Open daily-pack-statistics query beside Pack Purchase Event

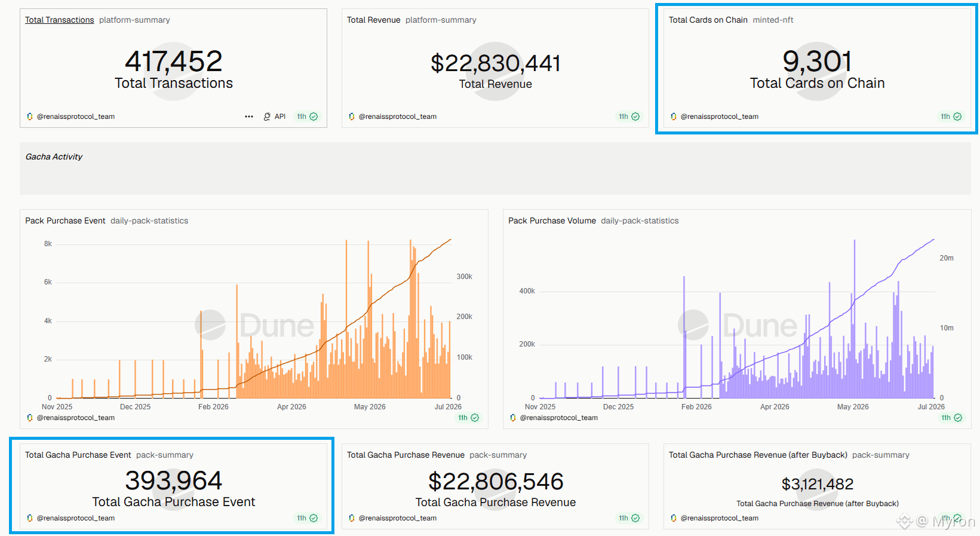coord(149,220)
